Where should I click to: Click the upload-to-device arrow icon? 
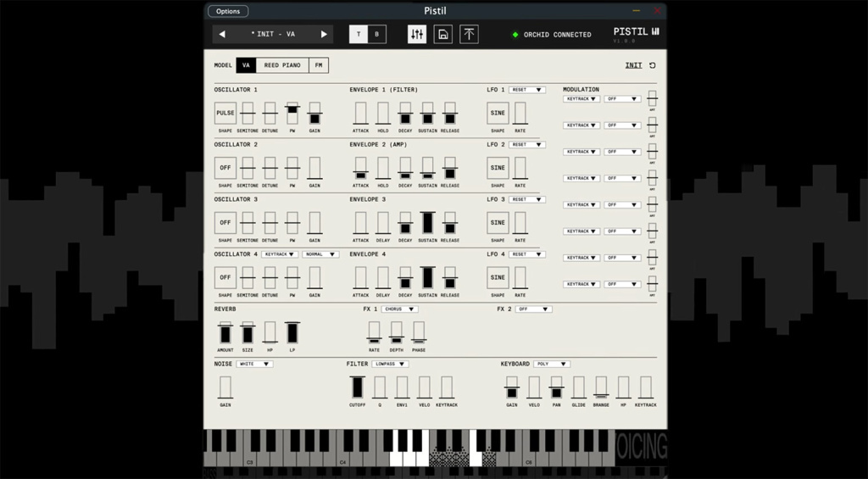tap(469, 34)
